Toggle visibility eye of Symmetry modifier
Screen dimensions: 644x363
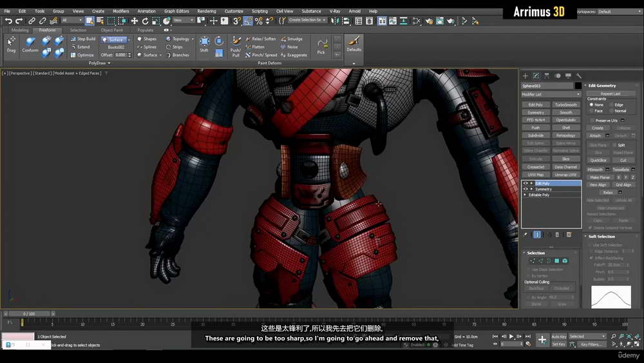[x=526, y=189]
